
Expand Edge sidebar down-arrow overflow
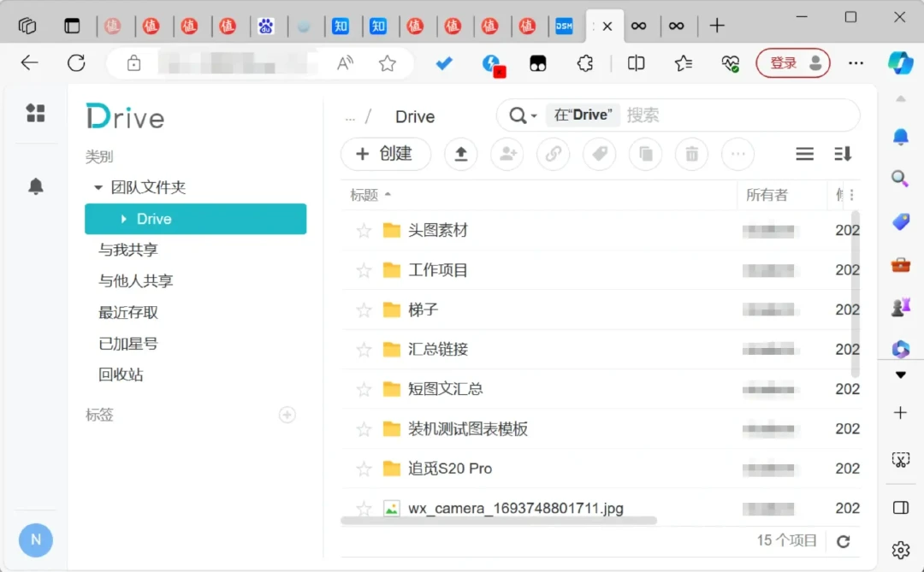tap(900, 374)
